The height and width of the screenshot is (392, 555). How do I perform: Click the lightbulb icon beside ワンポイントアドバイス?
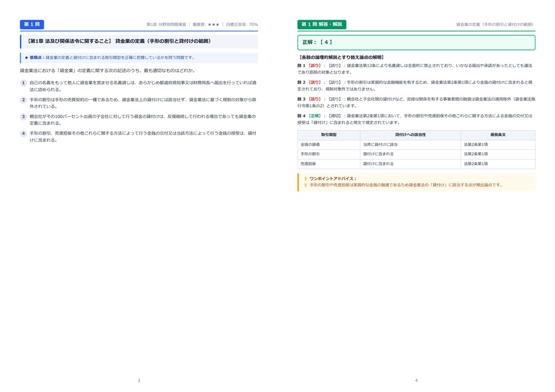click(x=306, y=179)
